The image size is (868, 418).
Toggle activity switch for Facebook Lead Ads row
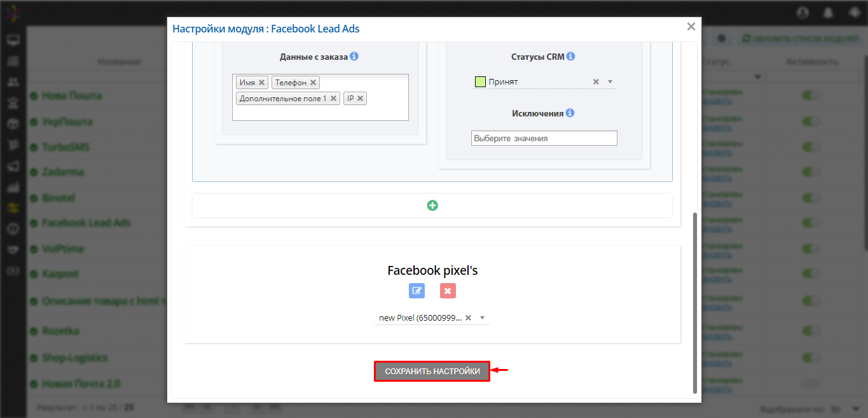(811, 223)
